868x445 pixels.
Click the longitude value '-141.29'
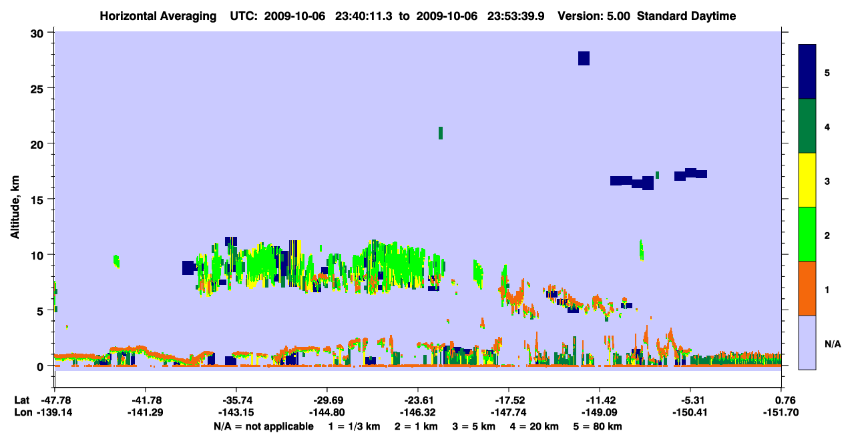145,412
